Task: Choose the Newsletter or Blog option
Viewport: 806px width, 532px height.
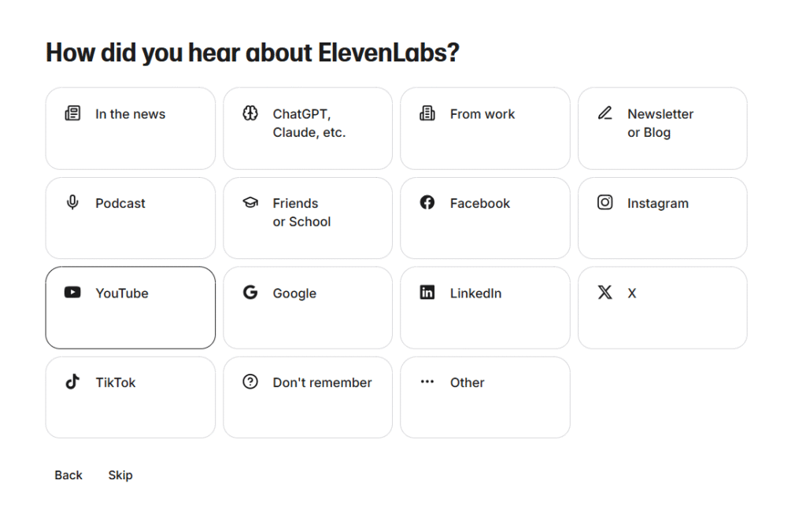Action: click(x=662, y=128)
